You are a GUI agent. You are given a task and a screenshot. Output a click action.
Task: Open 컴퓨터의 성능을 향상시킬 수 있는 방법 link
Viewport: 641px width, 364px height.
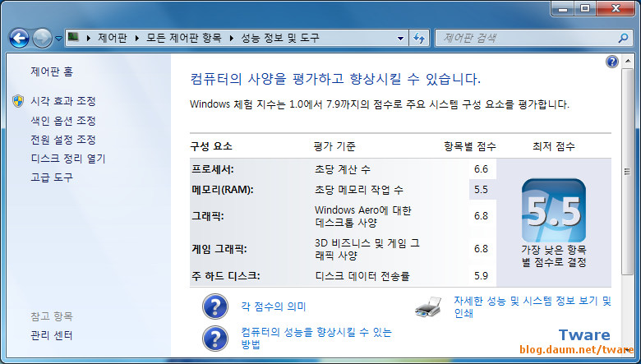(316, 339)
